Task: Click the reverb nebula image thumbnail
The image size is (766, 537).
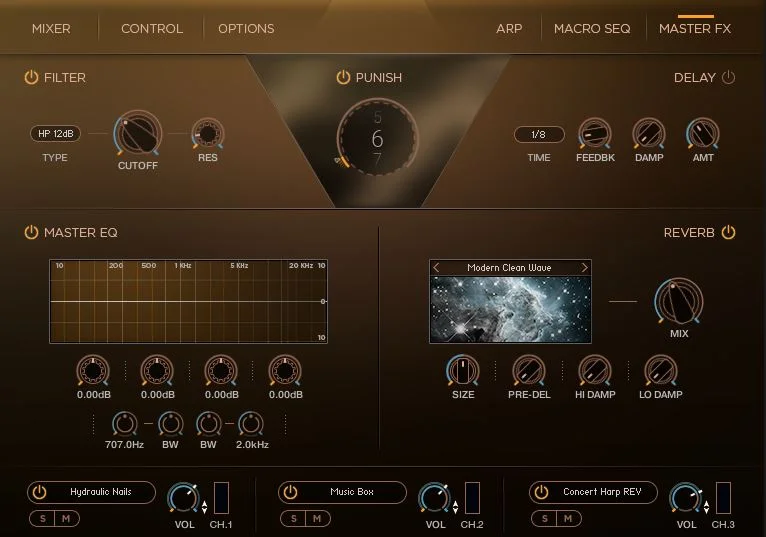Action: [x=511, y=309]
